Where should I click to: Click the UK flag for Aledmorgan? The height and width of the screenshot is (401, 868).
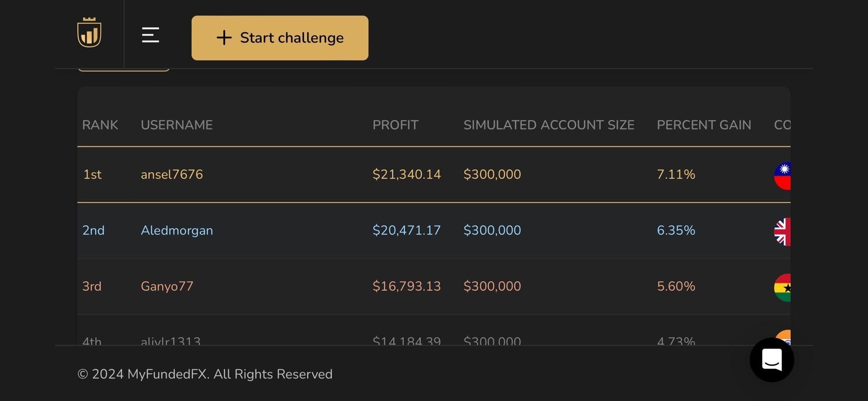pos(783,231)
